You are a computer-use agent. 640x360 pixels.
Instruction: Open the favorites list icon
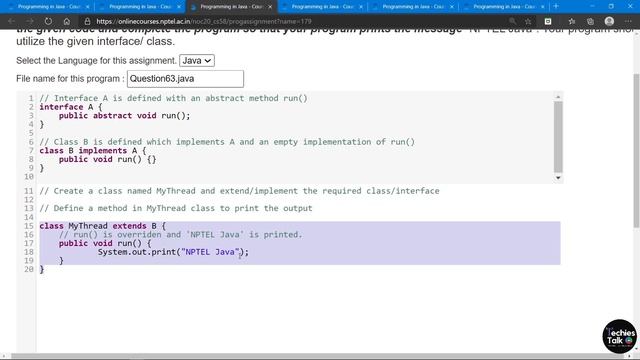click(572, 21)
